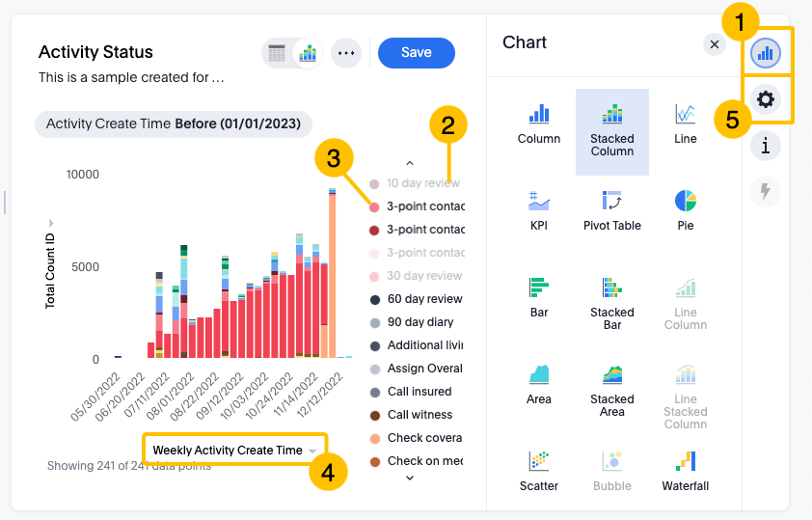The image size is (812, 520).
Task: Close the Chart panel
Action: click(714, 43)
